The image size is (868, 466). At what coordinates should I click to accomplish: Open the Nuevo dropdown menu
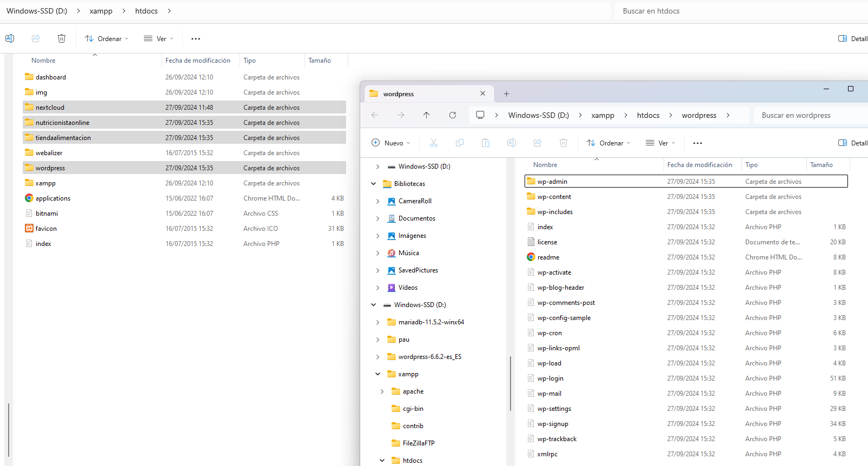click(391, 143)
